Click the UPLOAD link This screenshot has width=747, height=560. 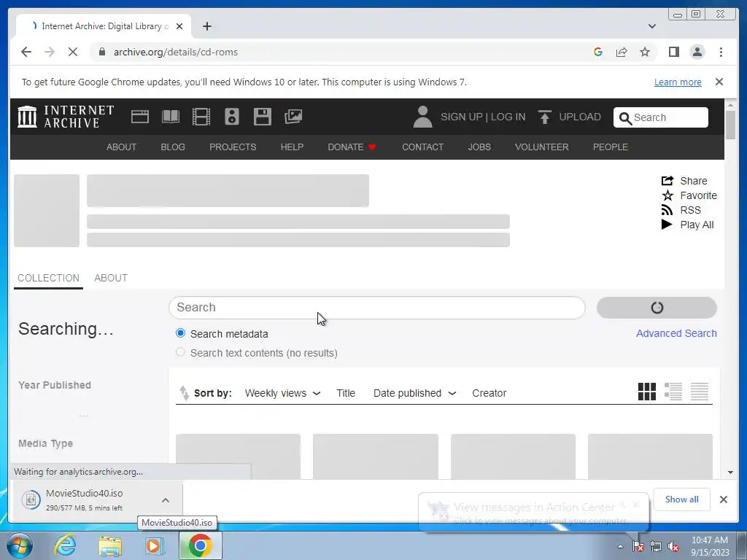580,117
